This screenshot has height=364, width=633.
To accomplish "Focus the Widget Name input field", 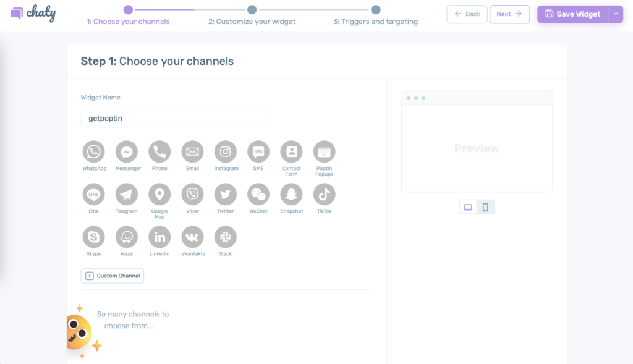I will tap(173, 118).
